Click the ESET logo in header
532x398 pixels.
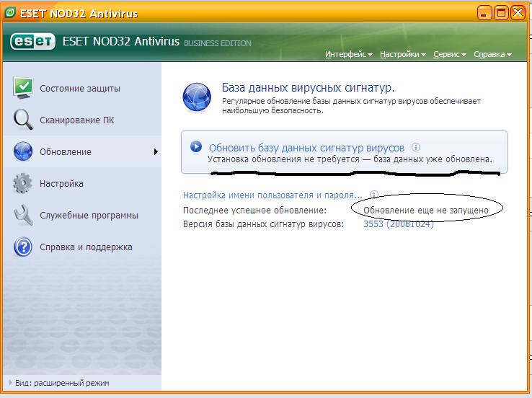tap(32, 42)
